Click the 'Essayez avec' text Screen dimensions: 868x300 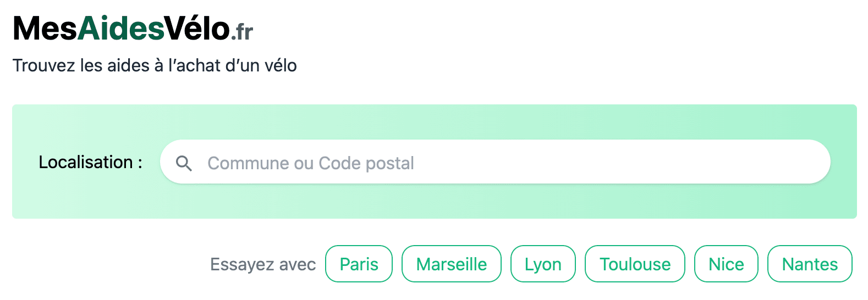click(x=263, y=264)
